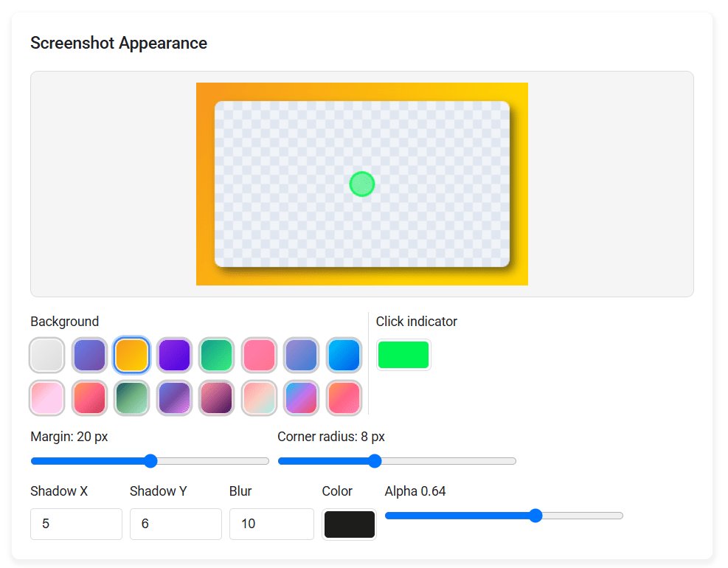Select the orange-yellow gradient background swatch
This screenshot has width=728, height=568.
point(132,356)
